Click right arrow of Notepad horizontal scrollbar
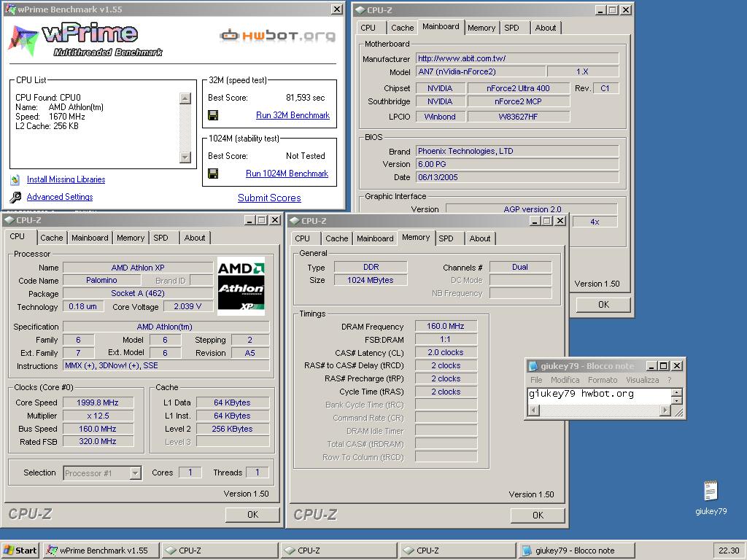 tap(665, 410)
